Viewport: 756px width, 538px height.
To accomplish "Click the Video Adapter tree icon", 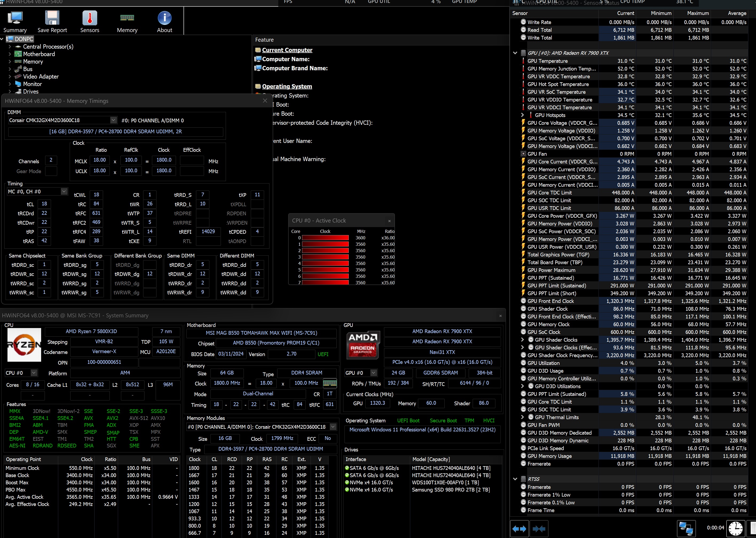I will (x=18, y=76).
